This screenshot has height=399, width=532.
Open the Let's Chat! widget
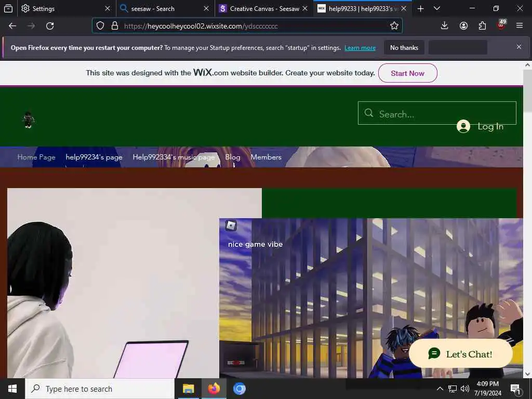click(461, 353)
